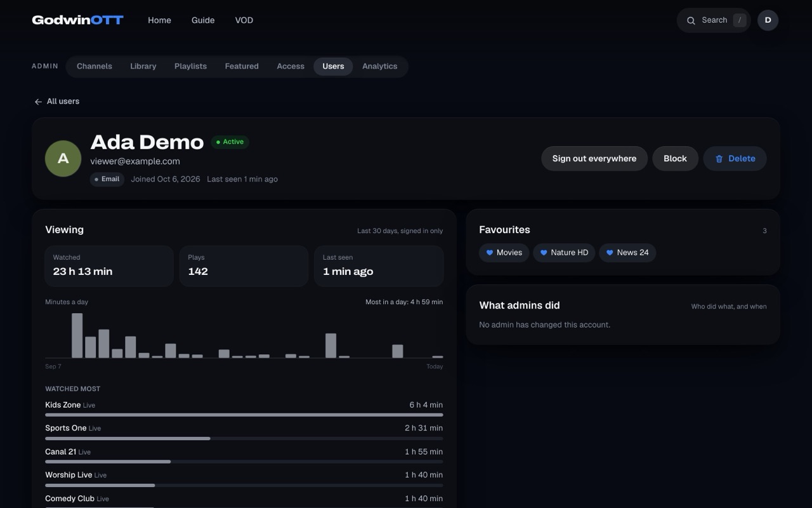Click the back arrow beside All users
The image size is (812, 508).
point(38,102)
